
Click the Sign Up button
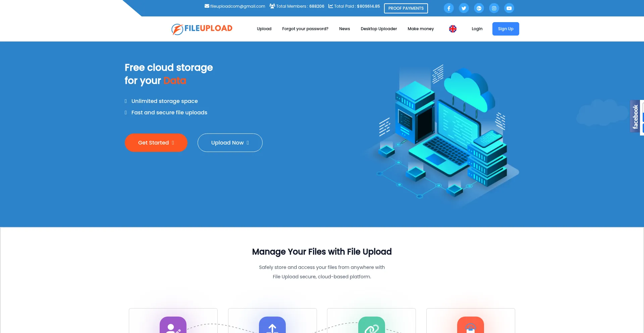(505, 29)
